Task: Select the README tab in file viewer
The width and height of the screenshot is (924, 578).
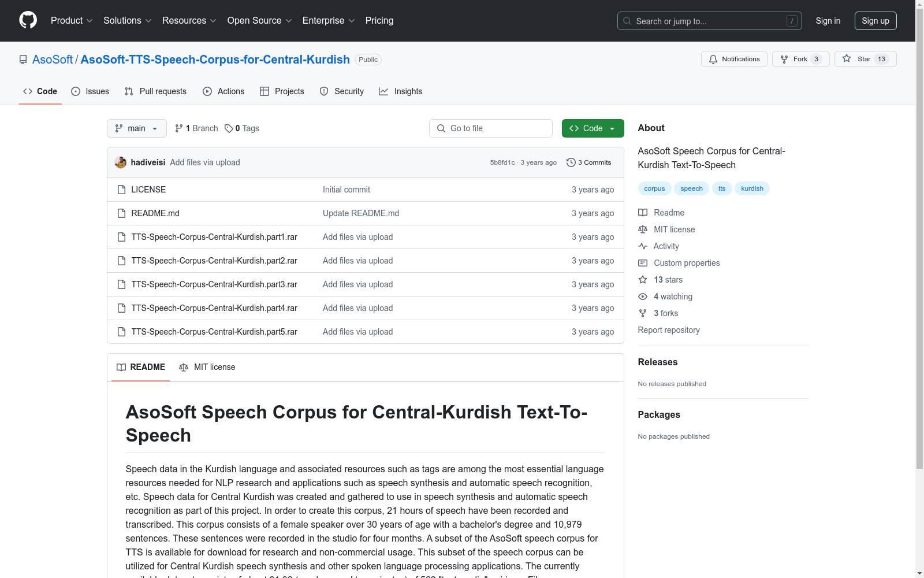Action: (x=141, y=367)
